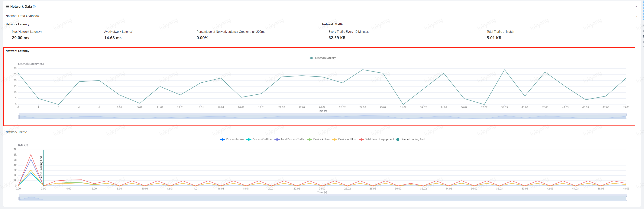Click the Network Data section title
Screen dimensions: 644x209
[21, 7]
